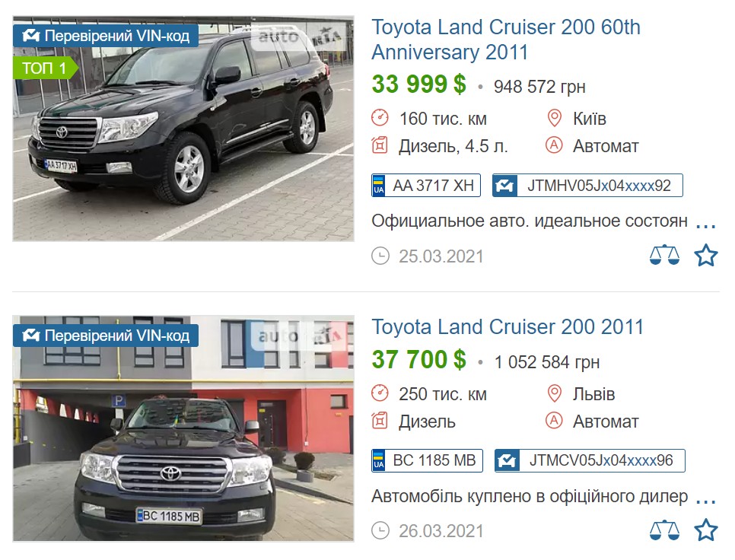Expand first listing description ellipsis
The width and height of the screenshot is (735, 560).
pos(705,226)
